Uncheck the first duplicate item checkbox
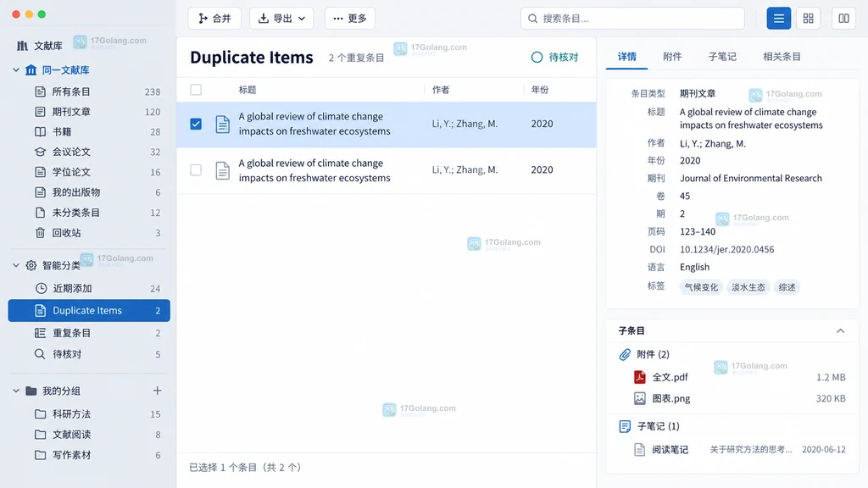The image size is (868, 488). (196, 124)
